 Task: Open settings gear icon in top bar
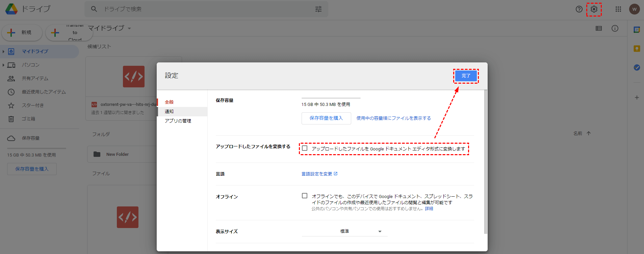(x=594, y=9)
